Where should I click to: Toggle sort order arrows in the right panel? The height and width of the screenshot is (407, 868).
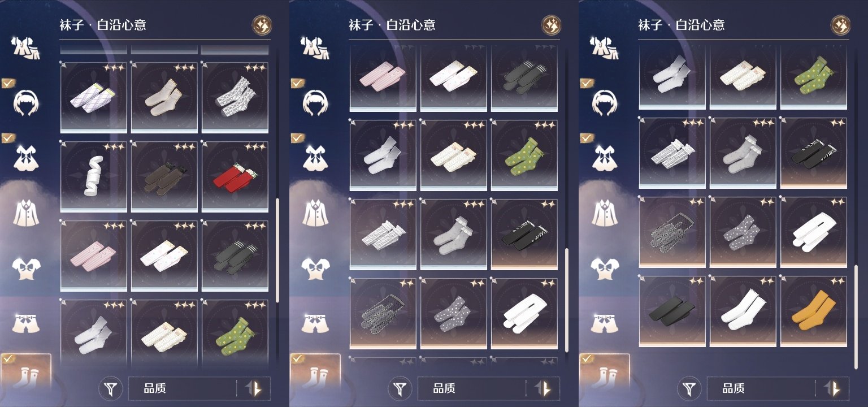(x=832, y=388)
